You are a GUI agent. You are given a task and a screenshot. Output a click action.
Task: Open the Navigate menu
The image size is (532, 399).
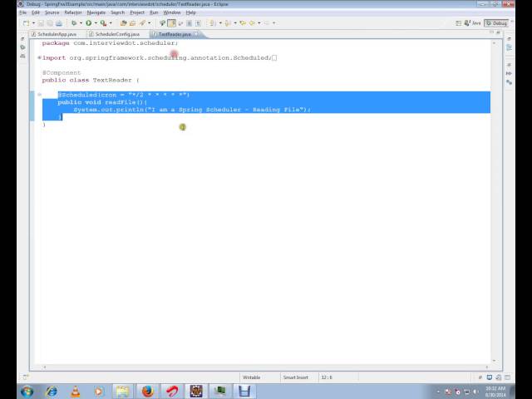(96, 12)
